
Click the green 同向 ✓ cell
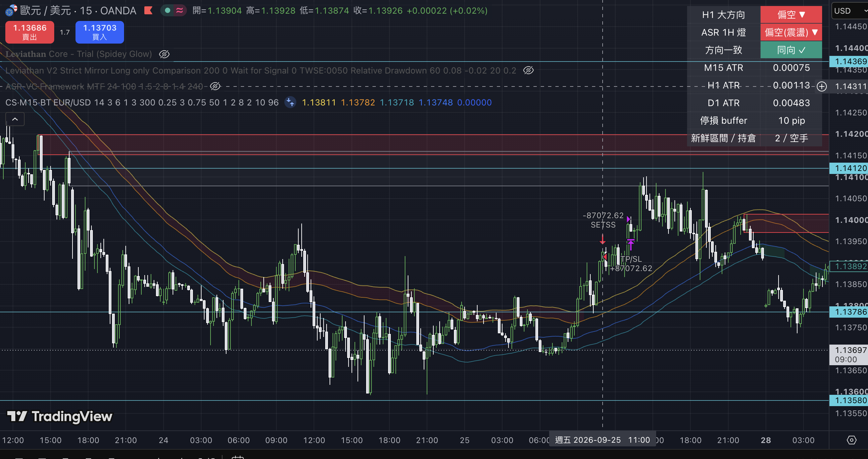pos(791,50)
